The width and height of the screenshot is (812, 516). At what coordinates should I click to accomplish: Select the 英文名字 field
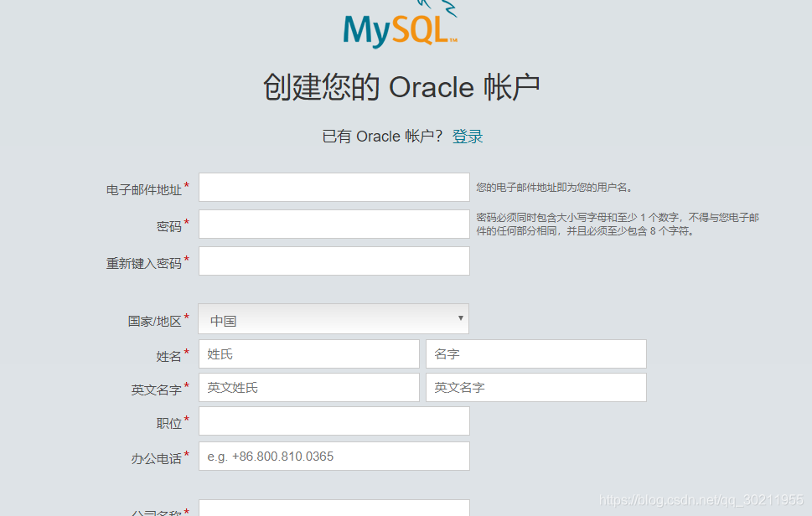tap(536, 388)
